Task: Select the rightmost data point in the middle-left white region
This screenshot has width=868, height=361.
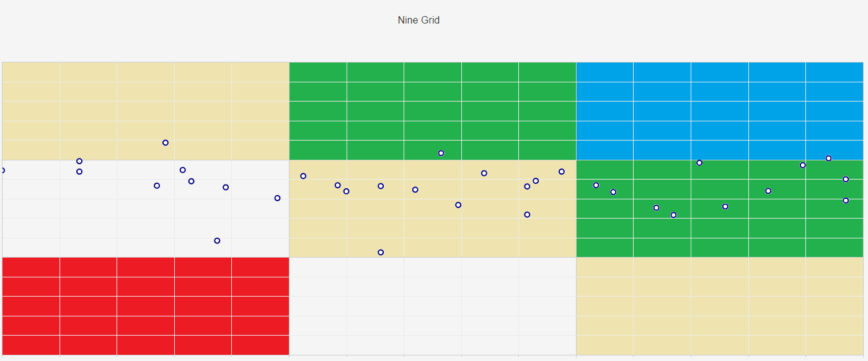Action: click(277, 198)
